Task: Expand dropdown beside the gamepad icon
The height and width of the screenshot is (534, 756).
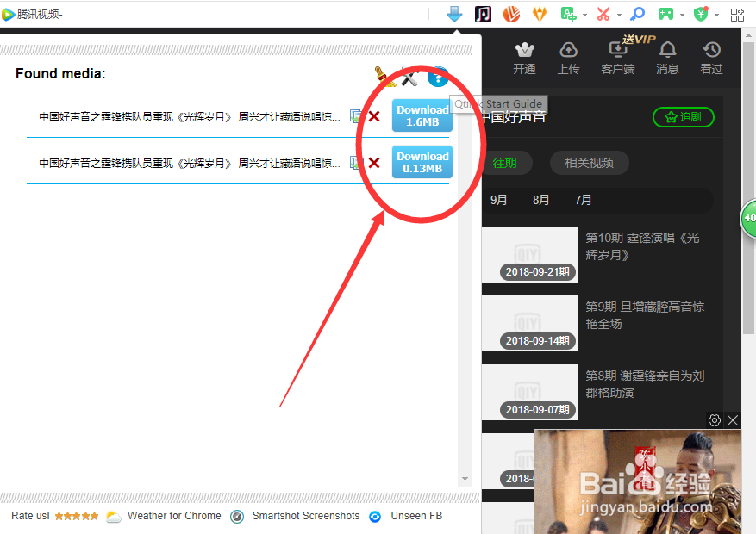Action: [682, 15]
